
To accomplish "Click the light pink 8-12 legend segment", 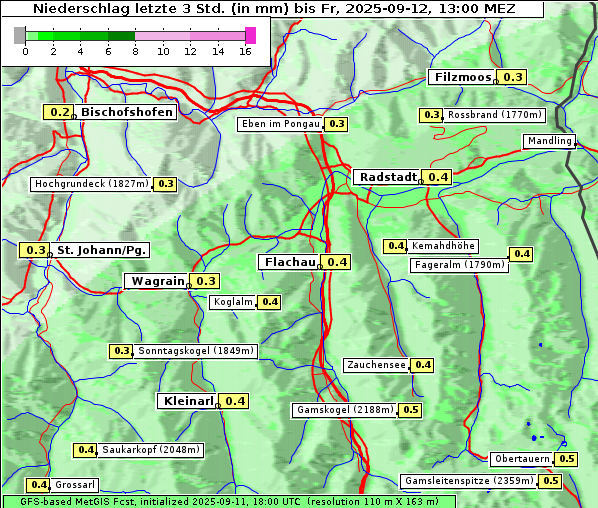I will point(162,36).
